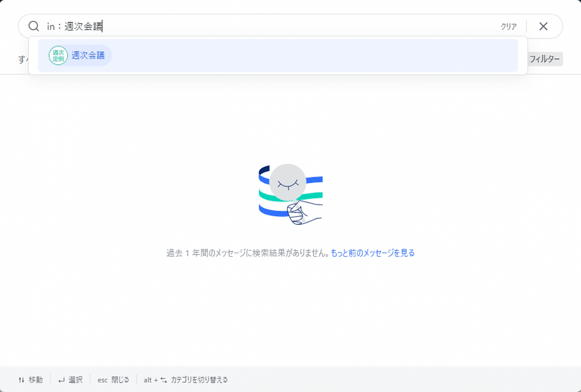Open もっと前のメッセージを見る link
The width and height of the screenshot is (581, 392).
pos(372,253)
